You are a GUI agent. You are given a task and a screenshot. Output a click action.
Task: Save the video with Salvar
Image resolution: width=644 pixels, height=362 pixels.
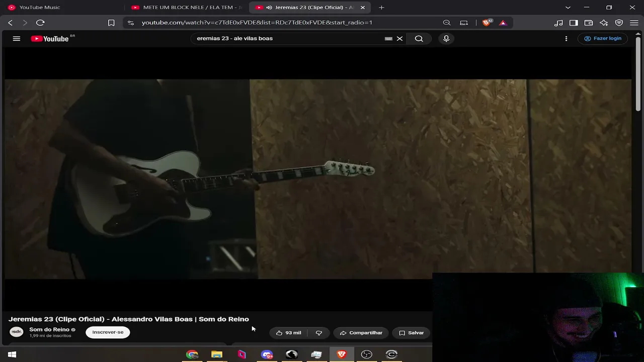(x=412, y=333)
